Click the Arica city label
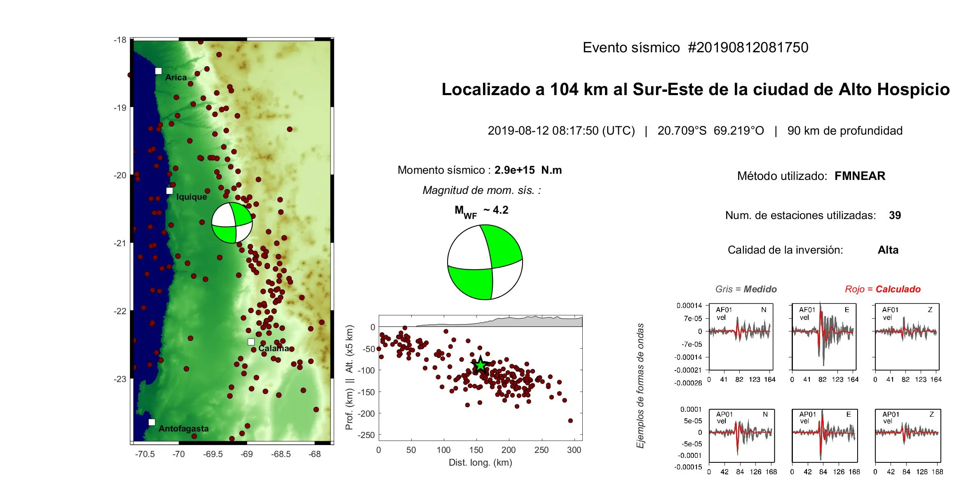Image resolution: width=980 pixels, height=499 pixels. click(x=176, y=77)
